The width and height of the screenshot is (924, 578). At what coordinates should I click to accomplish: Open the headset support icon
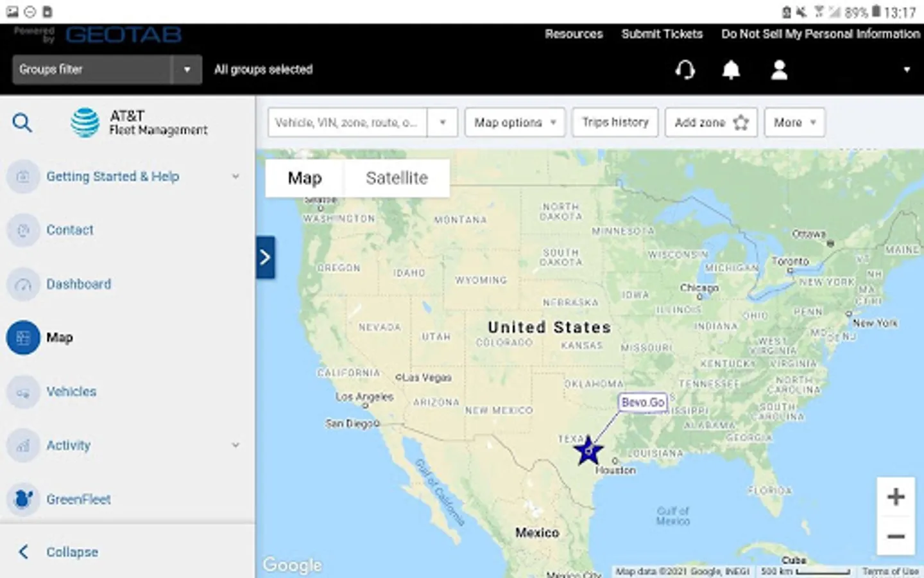(x=685, y=69)
